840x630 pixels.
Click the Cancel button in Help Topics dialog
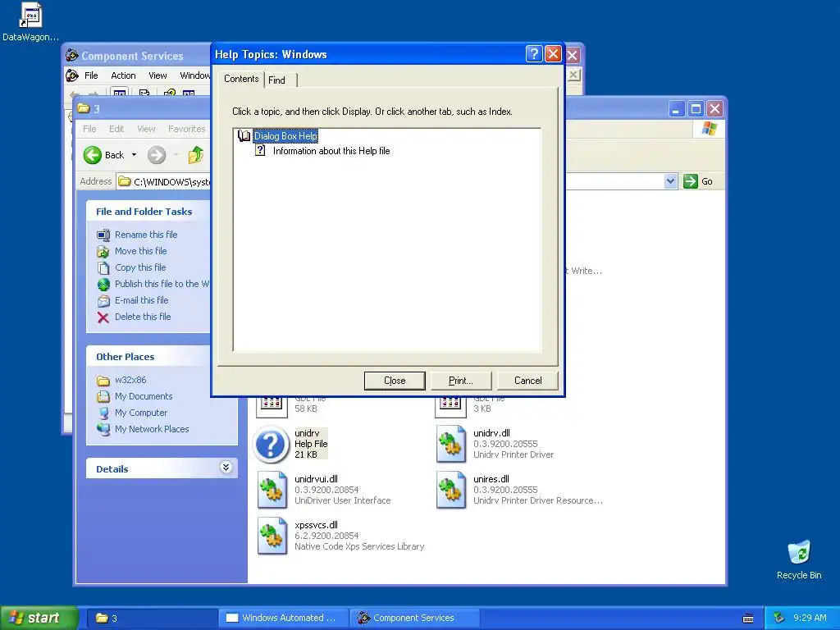tap(527, 381)
